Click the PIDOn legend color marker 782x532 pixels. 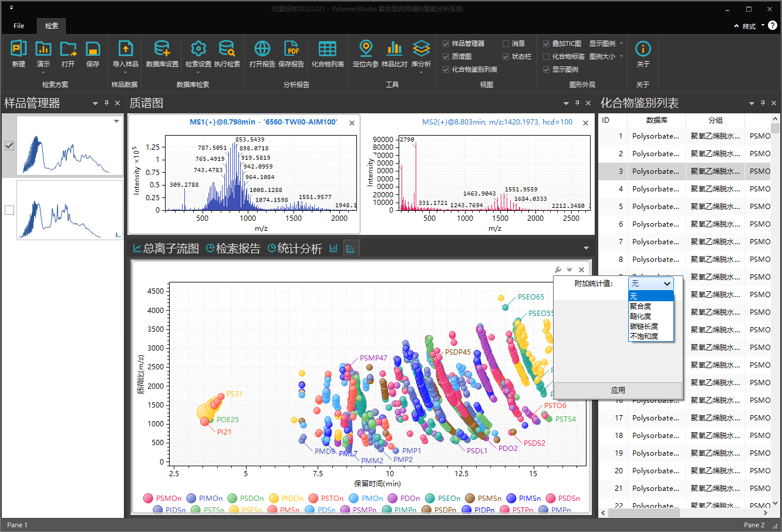[274, 499]
